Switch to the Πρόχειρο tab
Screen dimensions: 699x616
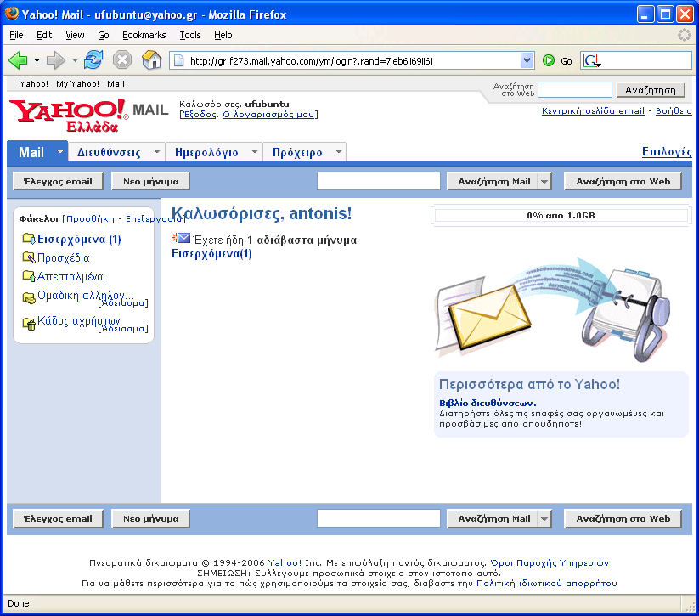(297, 152)
